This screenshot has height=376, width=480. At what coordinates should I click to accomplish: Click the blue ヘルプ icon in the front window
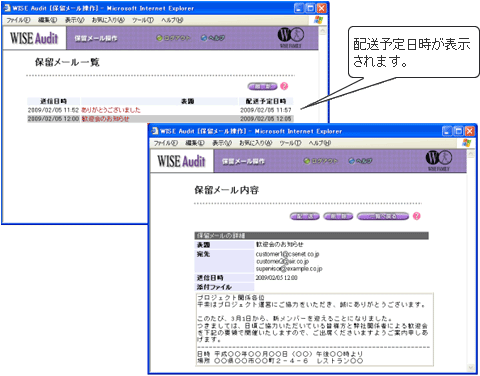[352, 161]
